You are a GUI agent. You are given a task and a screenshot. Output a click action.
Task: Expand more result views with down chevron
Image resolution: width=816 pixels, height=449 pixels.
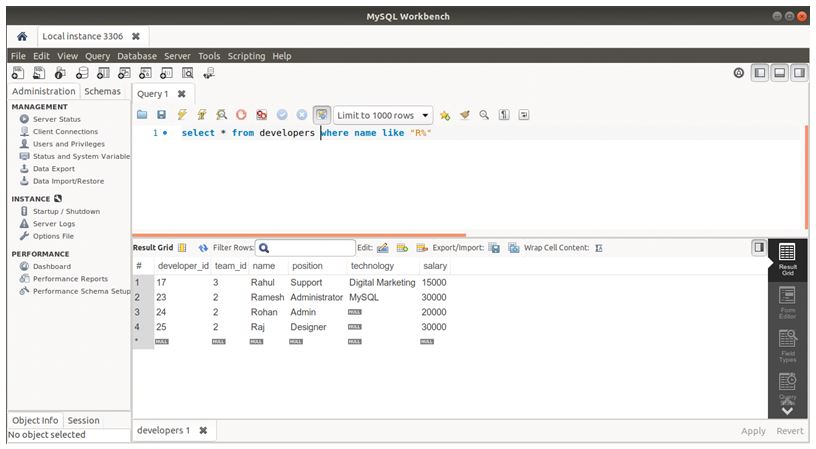tap(787, 411)
